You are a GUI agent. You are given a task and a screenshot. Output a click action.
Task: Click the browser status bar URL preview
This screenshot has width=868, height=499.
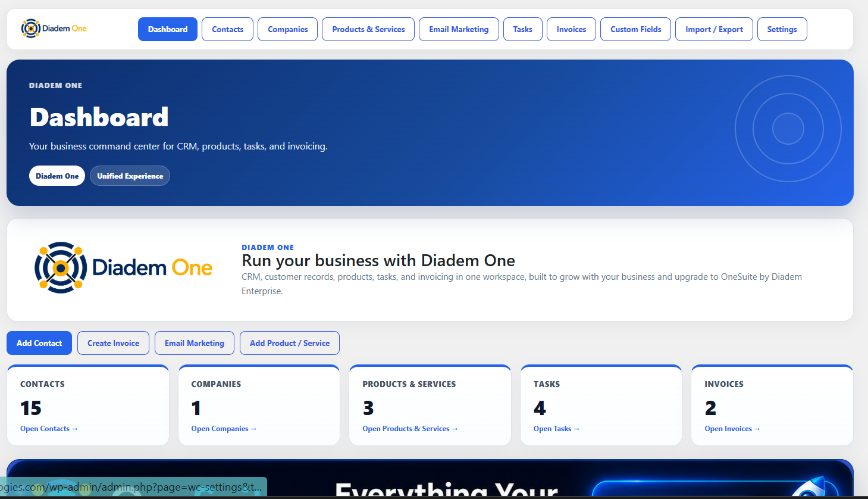(133, 487)
